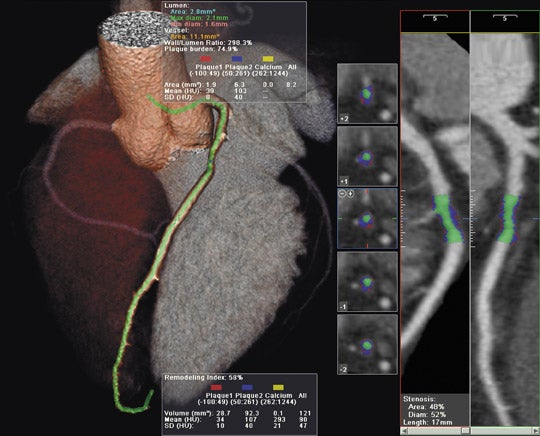The width and height of the screenshot is (540, 436).
Task: Click the zoom in (plus) icon on center cross-section
Action: 350,194
